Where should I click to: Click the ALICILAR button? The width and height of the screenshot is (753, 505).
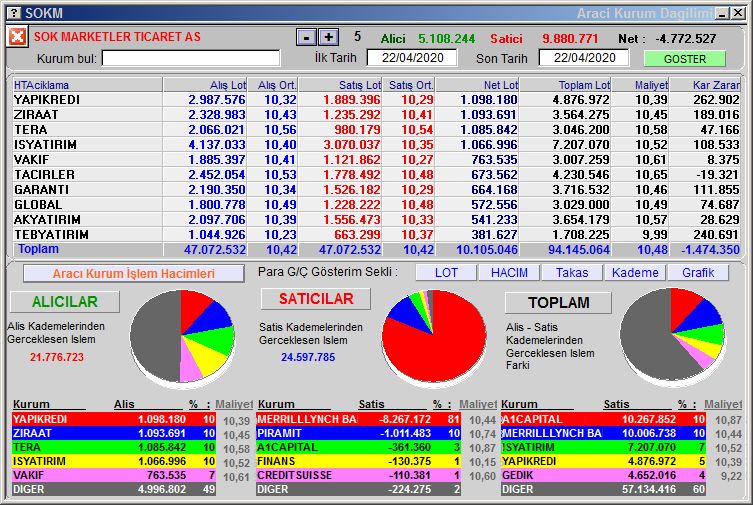(x=65, y=302)
